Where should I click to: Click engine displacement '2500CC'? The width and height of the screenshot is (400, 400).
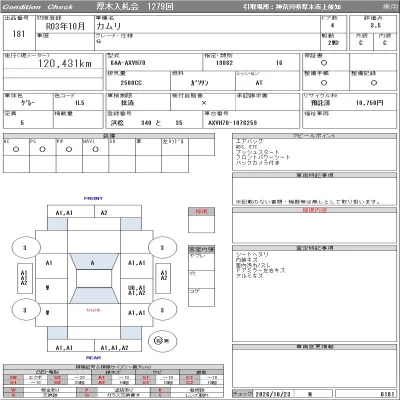point(131,83)
